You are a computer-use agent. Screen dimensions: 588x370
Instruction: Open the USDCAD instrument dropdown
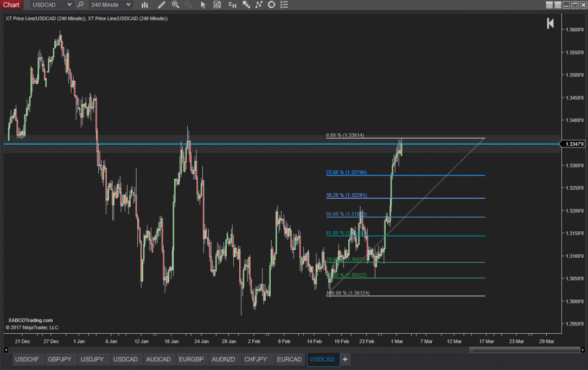point(50,5)
